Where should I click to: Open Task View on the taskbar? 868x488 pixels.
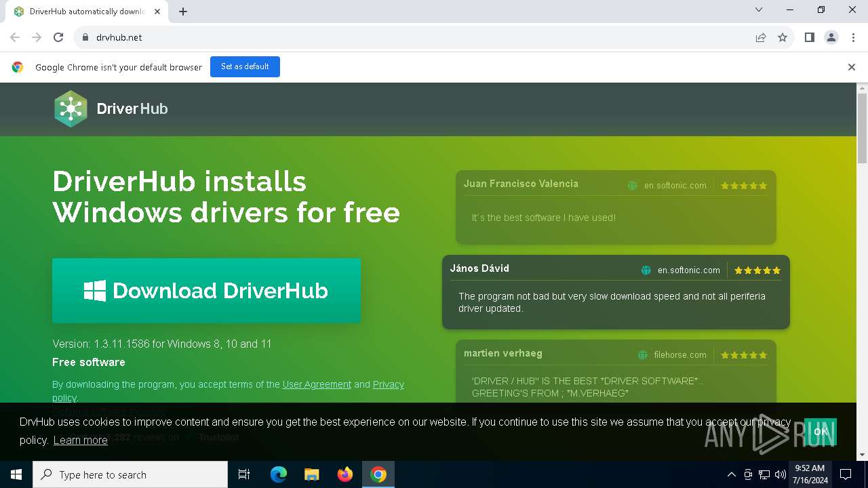(x=244, y=474)
